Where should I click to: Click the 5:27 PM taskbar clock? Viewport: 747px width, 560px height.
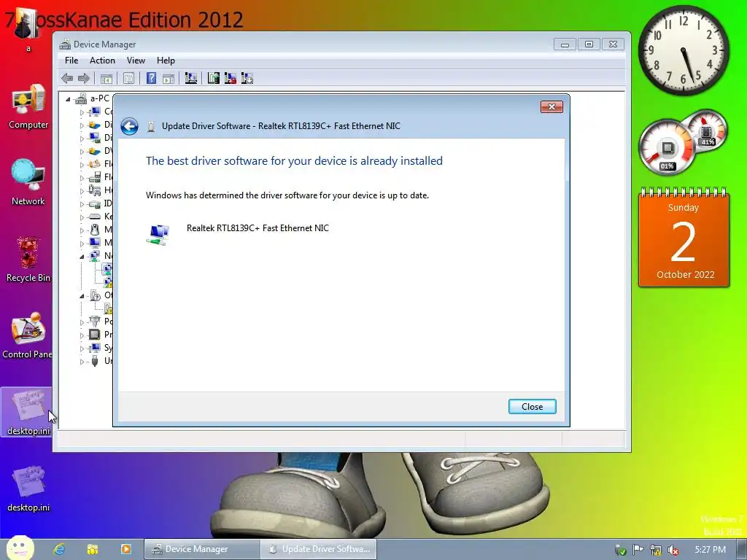710,550
